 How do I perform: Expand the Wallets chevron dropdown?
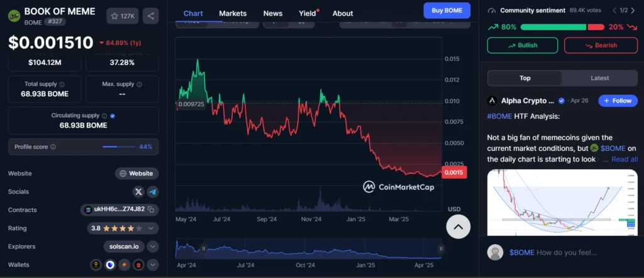pos(153,265)
